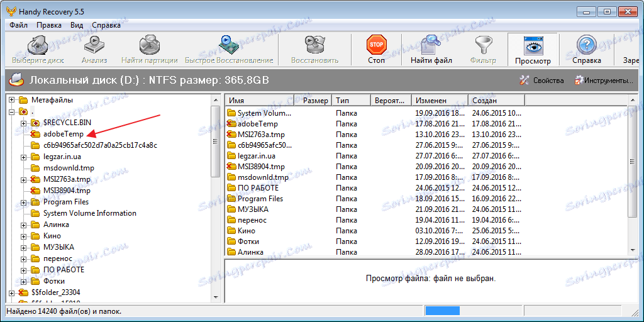This screenshot has height=322, width=644.
Task: Select Алинка row in the file list
Action: tap(426, 252)
